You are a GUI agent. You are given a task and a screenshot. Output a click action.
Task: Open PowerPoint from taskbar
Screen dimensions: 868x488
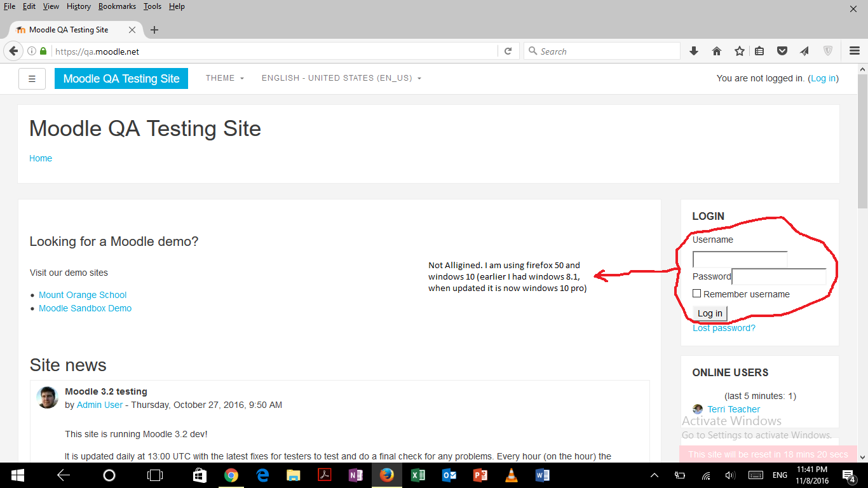coord(480,475)
